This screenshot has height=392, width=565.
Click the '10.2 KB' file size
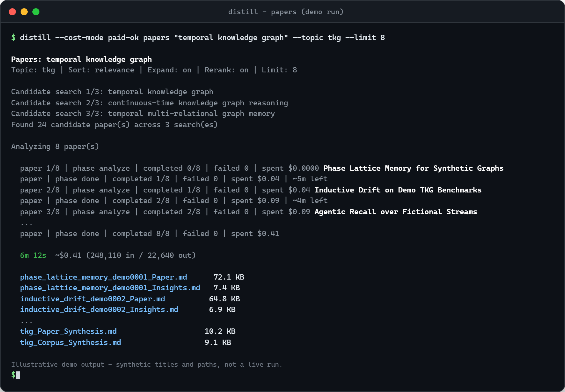pyautogui.click(x=220, y=331)
